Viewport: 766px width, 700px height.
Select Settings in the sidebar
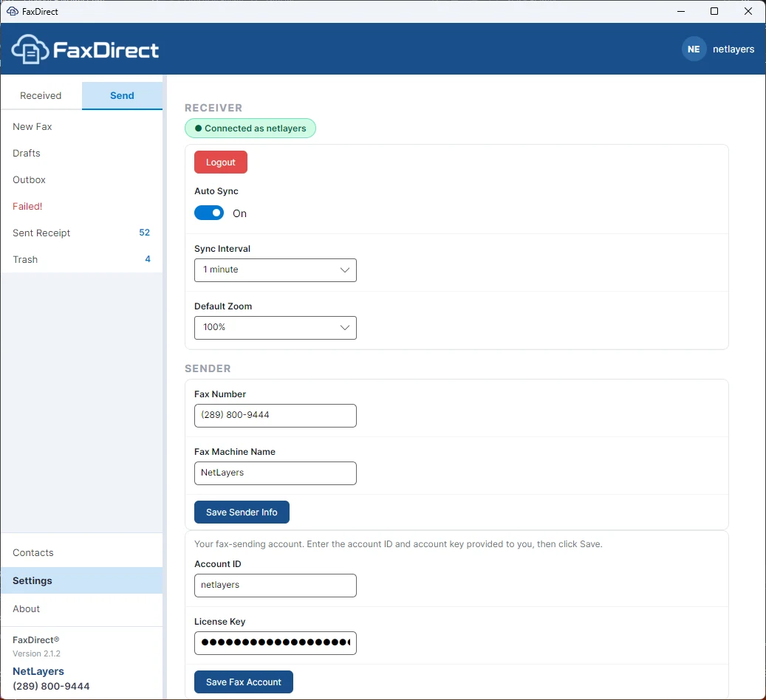coord(81,580)
